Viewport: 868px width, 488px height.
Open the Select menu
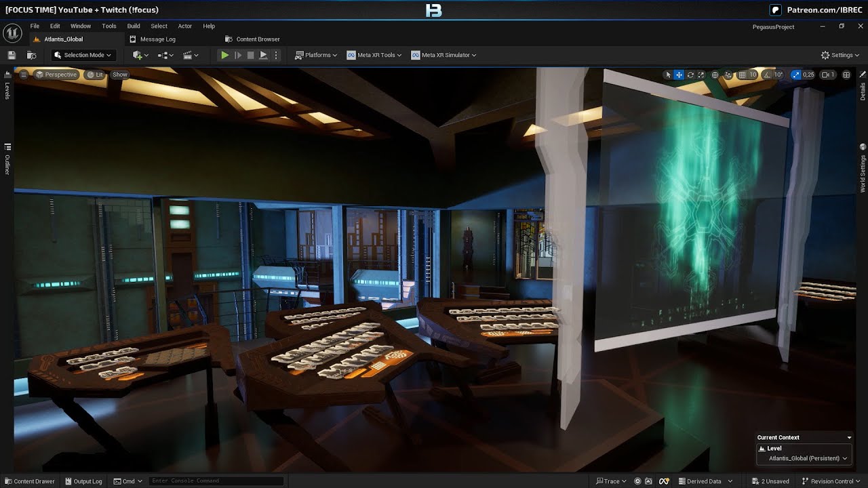point(159,26)
